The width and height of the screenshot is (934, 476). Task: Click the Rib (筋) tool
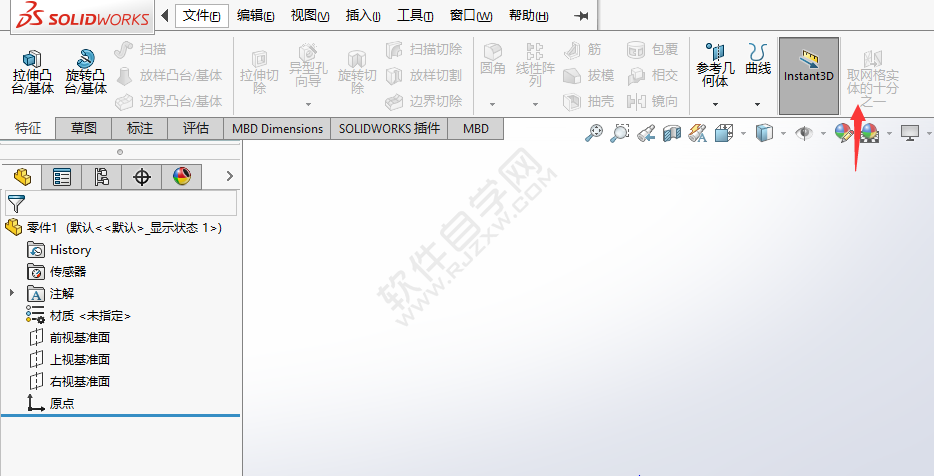[583, 49]
